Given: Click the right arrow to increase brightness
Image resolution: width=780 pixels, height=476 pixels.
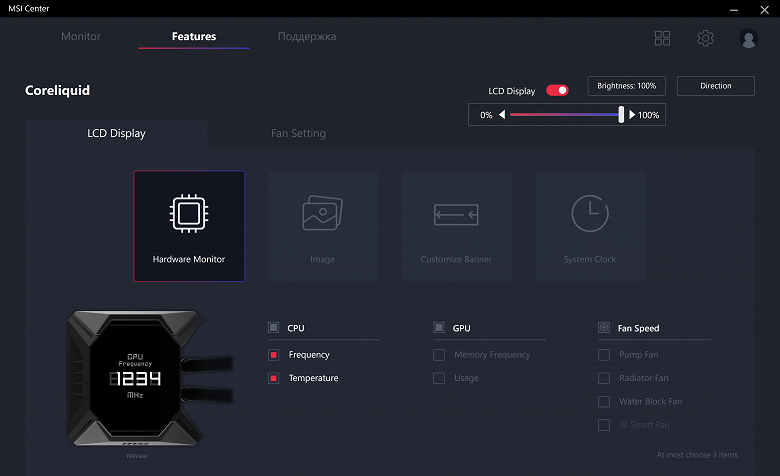Looking at the screenshot, I should (x=632, y=115).
